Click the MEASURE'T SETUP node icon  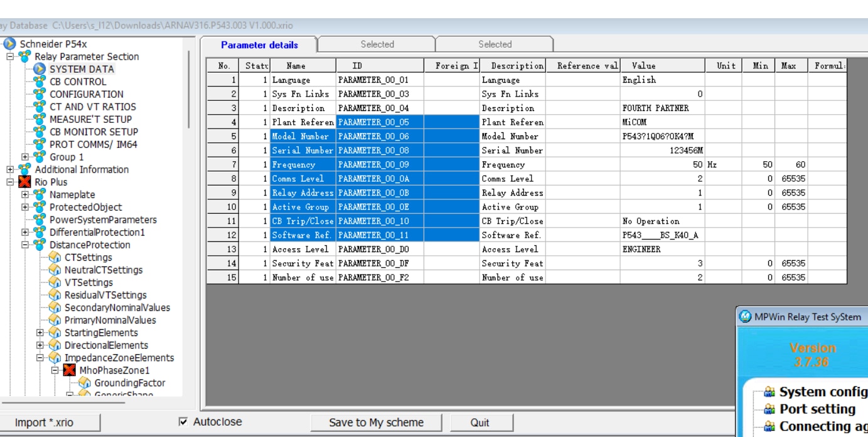pyautogui.click(x=40, y=119)
